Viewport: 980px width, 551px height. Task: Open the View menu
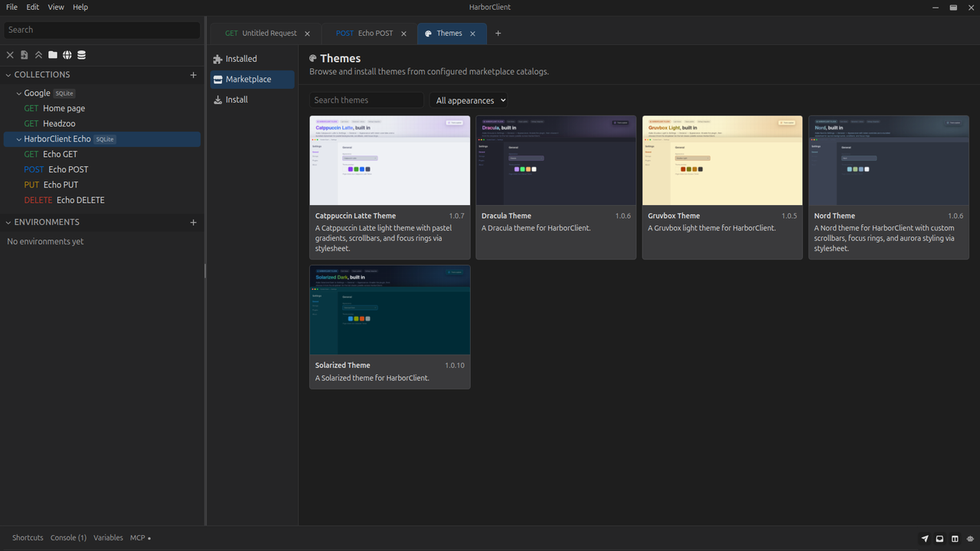[56, 7]
